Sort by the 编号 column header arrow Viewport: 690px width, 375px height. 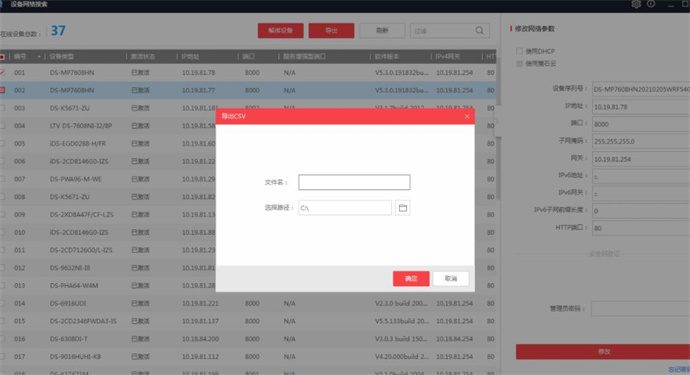(39, 57)
